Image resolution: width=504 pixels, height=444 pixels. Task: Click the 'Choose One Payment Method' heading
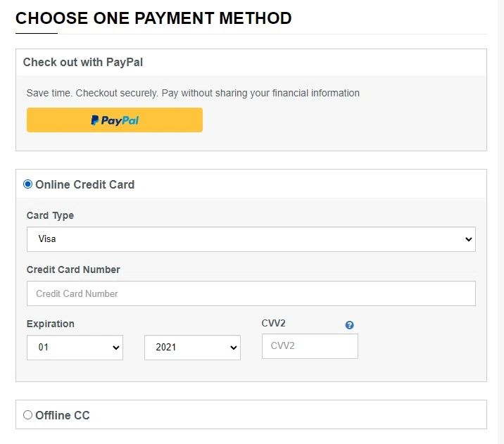pyautogui.click(x=153, y=18)
